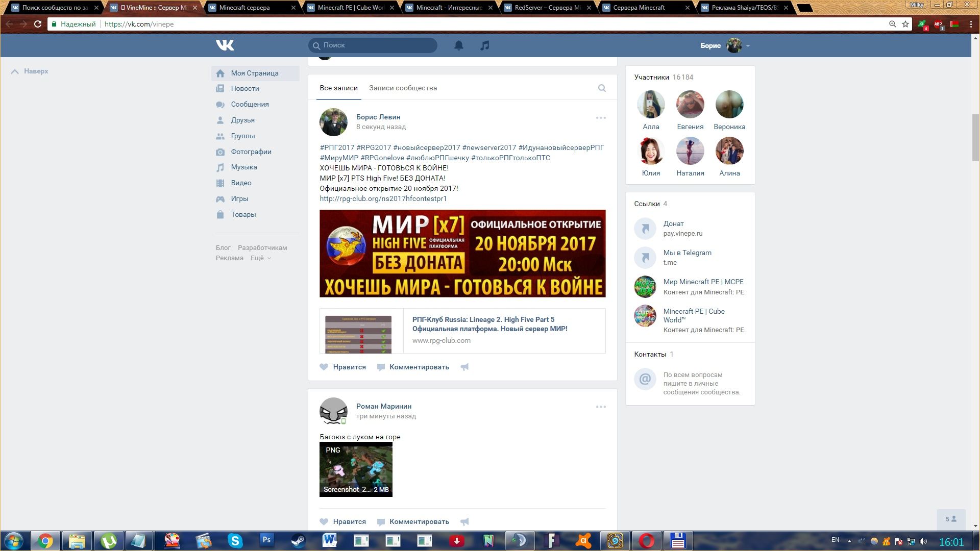Screen dimensions: 980x551
Task: Click the Игры gamepad icon
Action: click(x=220, y=199)
